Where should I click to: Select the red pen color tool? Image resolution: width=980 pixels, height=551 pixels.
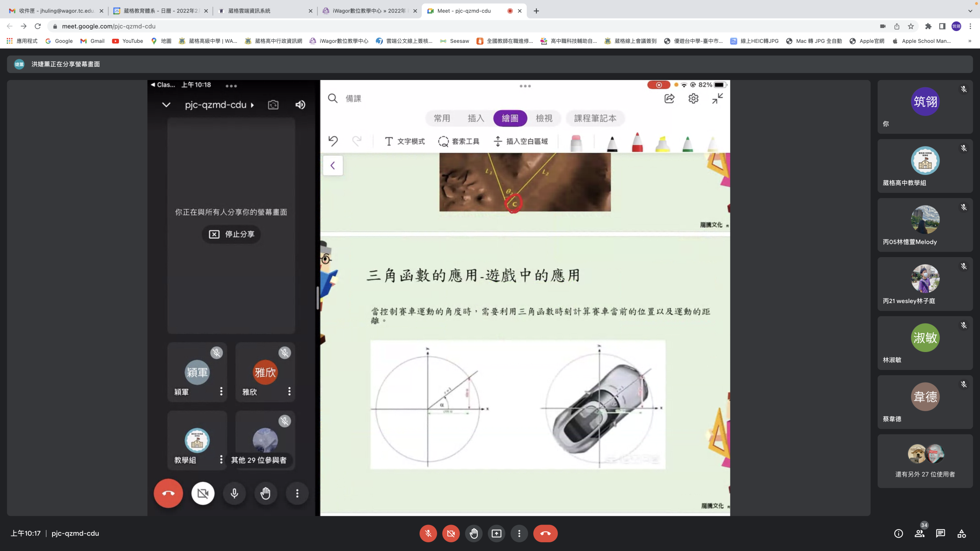637,142
